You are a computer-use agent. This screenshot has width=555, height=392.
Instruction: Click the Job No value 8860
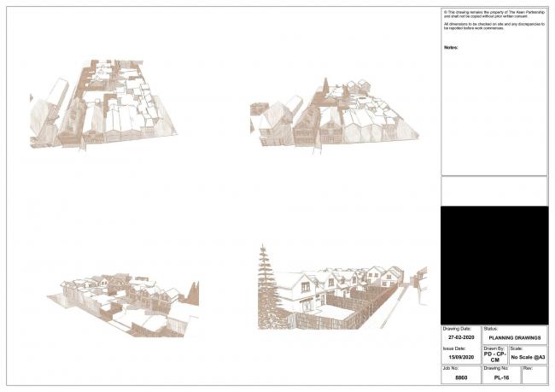point(461,377)
